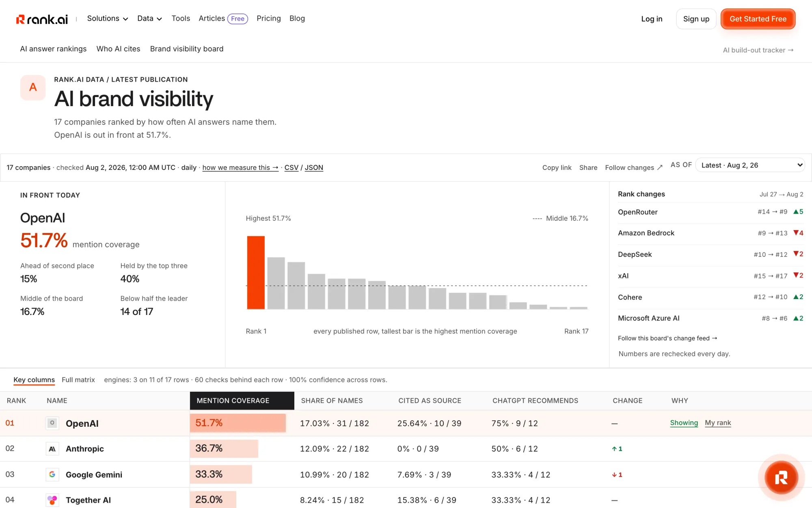Sort by Share of Names column header
The image size is (812, 508).
coord(332,401)
